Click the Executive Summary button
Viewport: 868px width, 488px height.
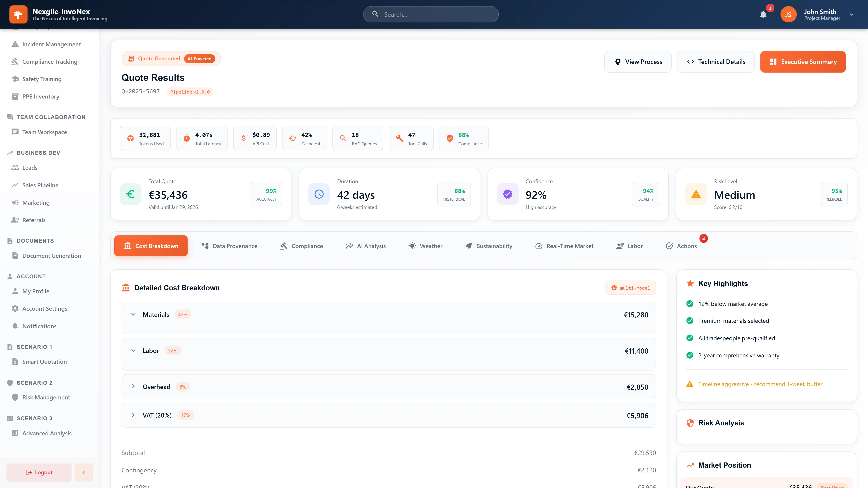coord(803,62)
